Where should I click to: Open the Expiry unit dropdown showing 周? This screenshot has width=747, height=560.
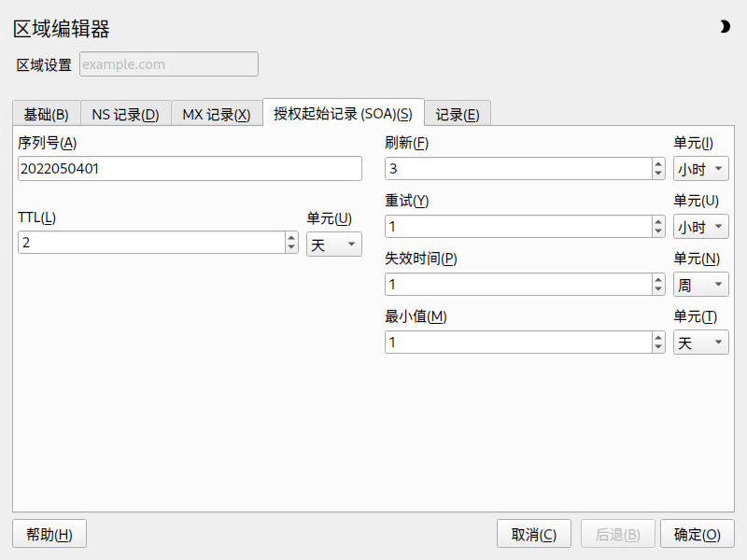pos(701,285)
